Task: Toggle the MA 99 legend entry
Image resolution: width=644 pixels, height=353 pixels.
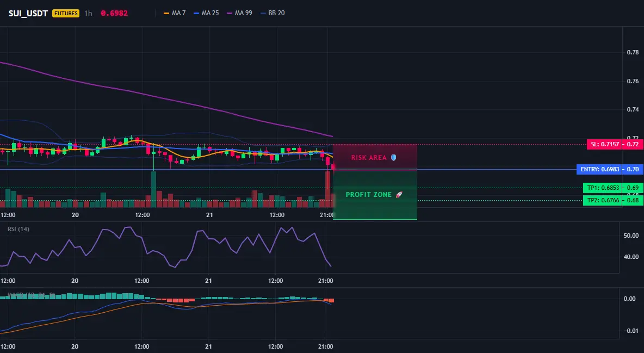Action: pyautogui.click(x=239, y=13)
